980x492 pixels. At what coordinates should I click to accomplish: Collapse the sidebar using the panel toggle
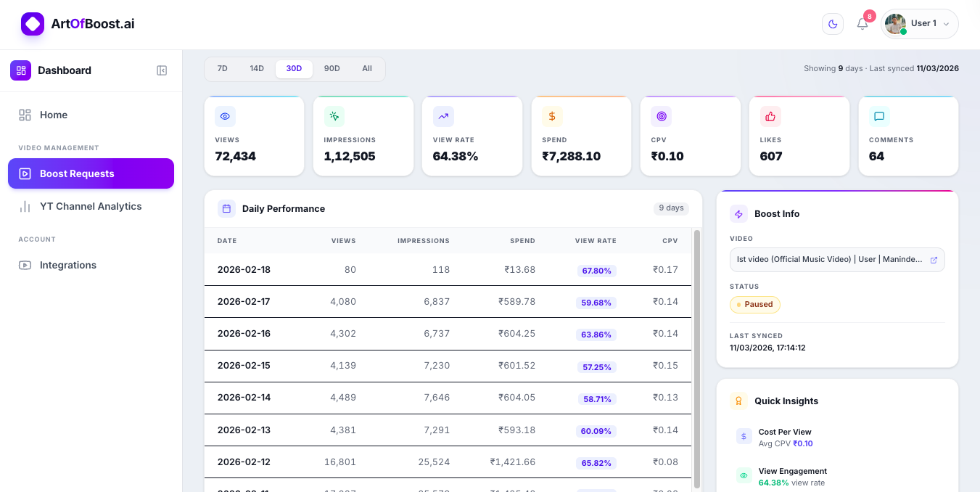point(161,70)
